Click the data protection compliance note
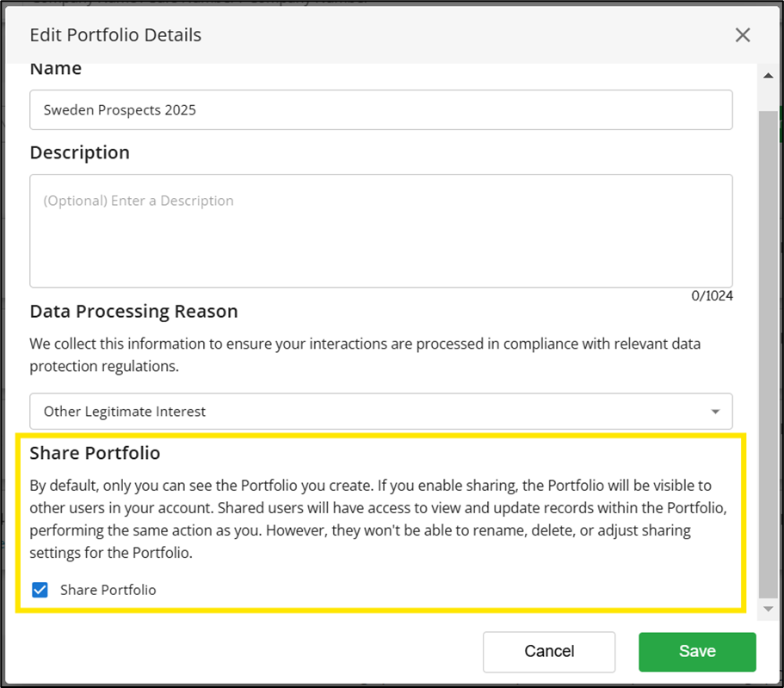784x688 pixels. point(365,355)
